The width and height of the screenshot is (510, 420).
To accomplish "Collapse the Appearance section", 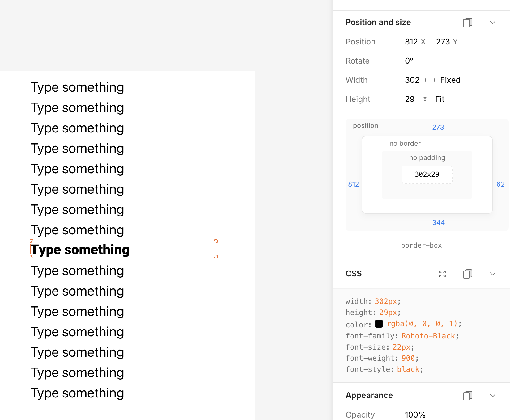I will (x=493, y=396).
